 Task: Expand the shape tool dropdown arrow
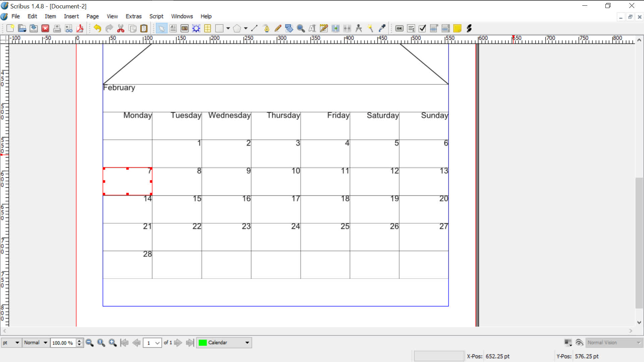228,28
